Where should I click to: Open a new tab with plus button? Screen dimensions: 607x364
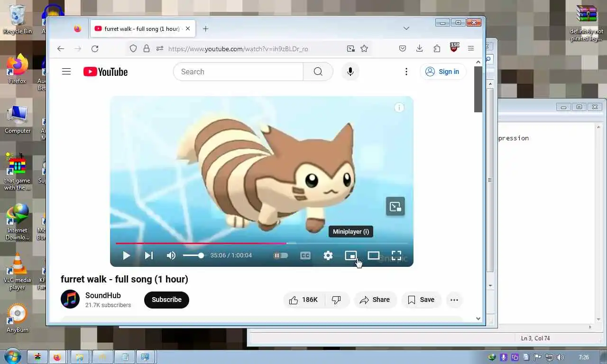tap(205, 28)
